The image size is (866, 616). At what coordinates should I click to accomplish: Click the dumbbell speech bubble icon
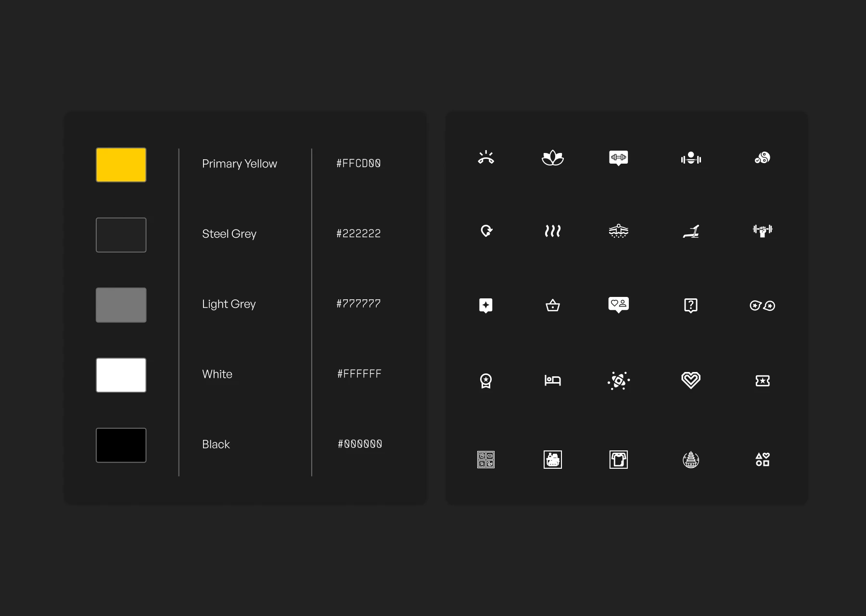619,158
